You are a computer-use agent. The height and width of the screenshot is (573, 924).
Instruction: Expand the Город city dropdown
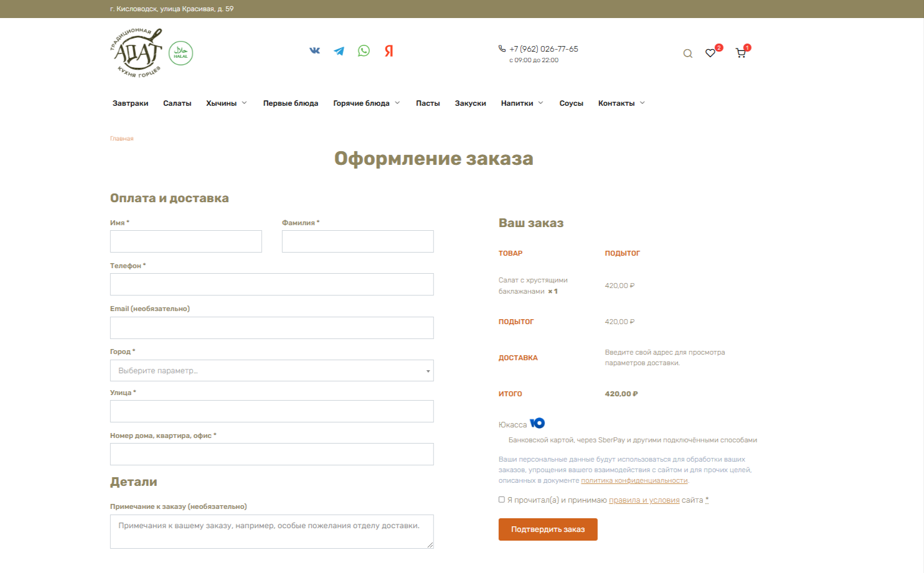click(271, 371)
